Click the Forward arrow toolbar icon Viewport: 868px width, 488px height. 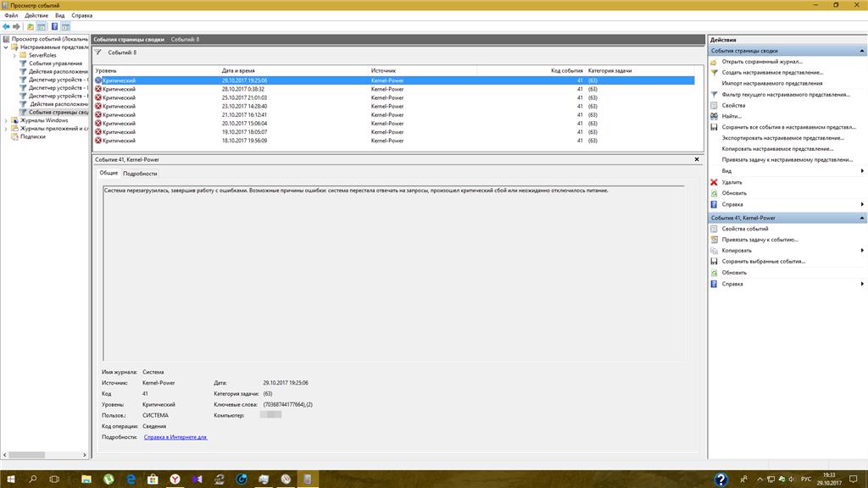tap(17, 26)
